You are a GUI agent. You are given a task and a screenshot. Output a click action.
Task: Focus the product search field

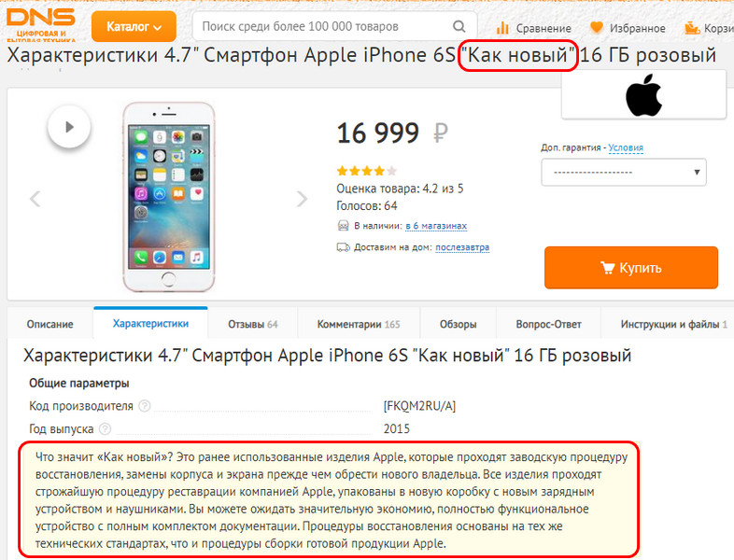click(334, 26)
